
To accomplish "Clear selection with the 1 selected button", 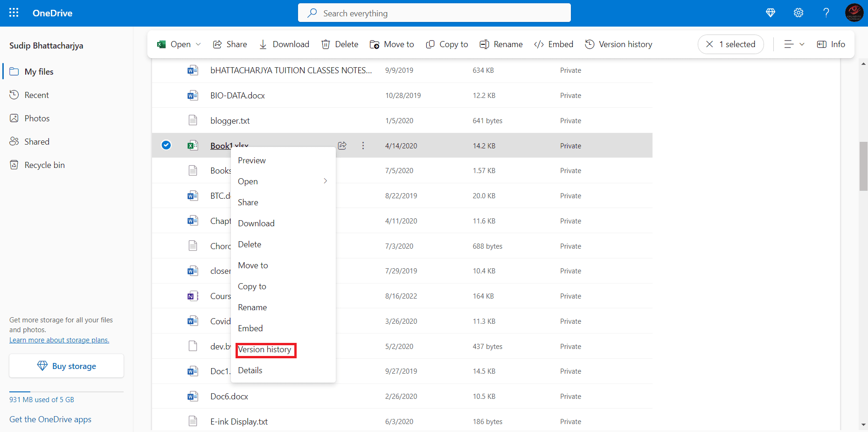I will click(730, 44).
